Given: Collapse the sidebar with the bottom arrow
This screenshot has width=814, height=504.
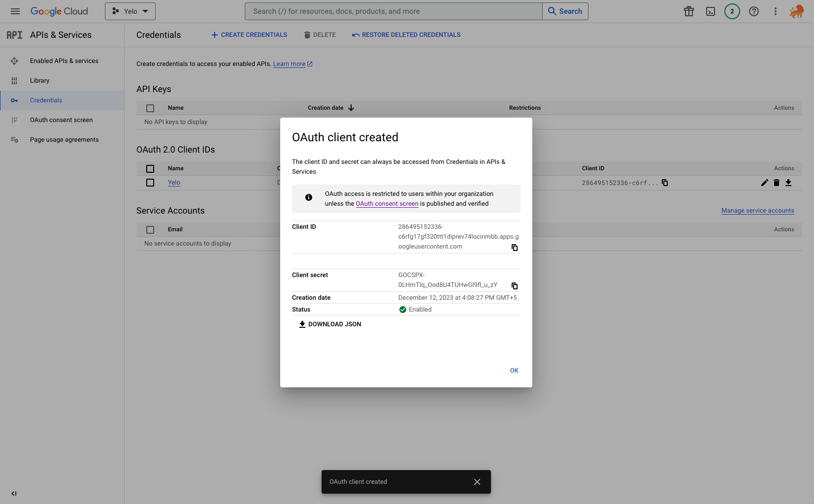Looking at the screenshot, I should [x=14, y=494].
